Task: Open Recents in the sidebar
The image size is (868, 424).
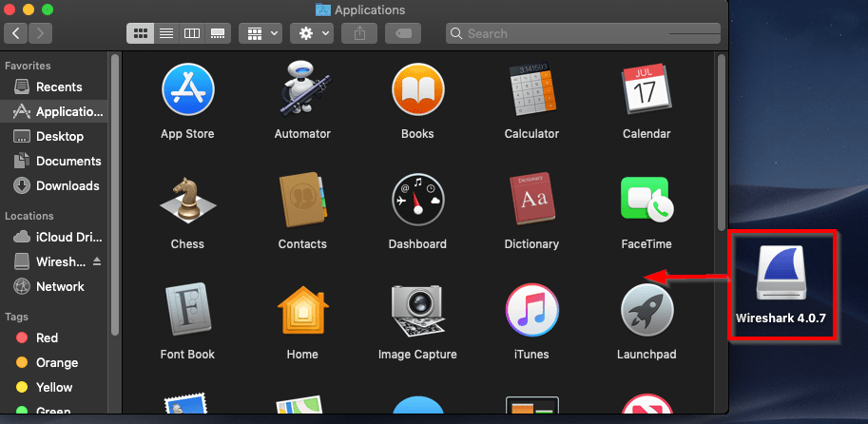Action: click(54, 87)
